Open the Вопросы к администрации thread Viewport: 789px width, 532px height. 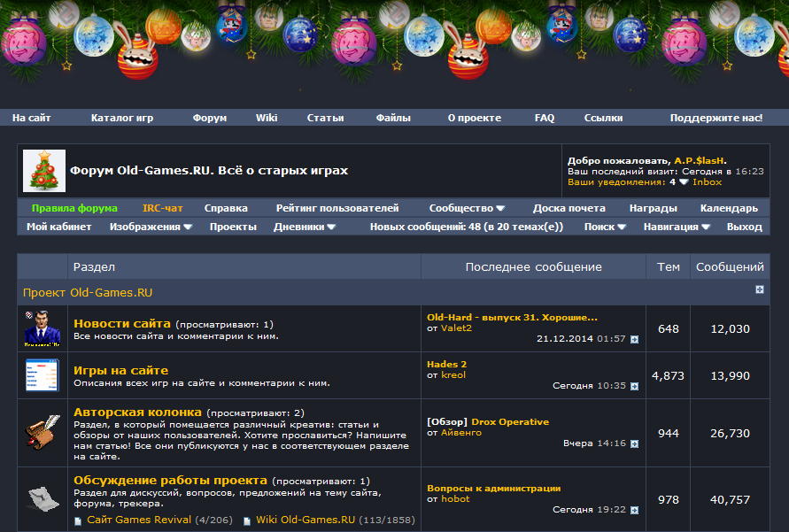(x=493, y=489)
